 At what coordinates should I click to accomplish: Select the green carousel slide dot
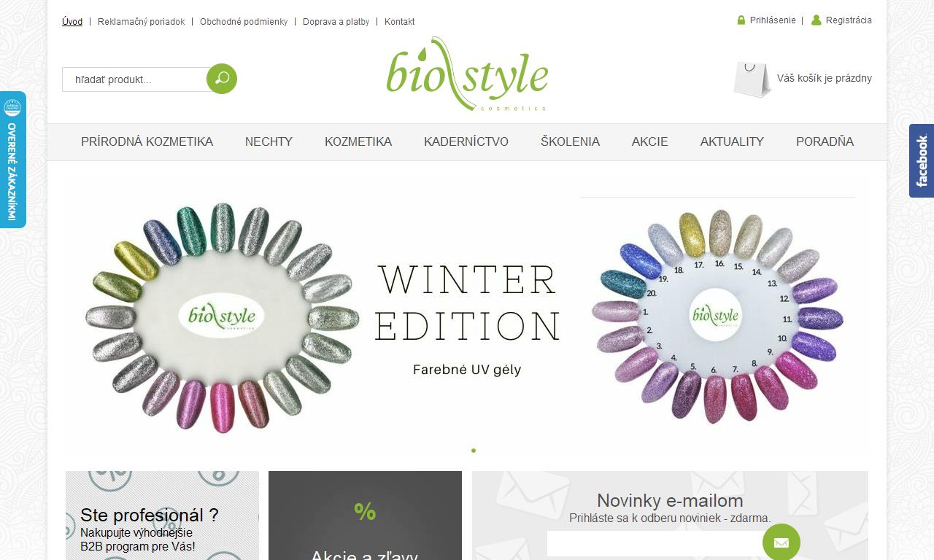tap(474, 451)
